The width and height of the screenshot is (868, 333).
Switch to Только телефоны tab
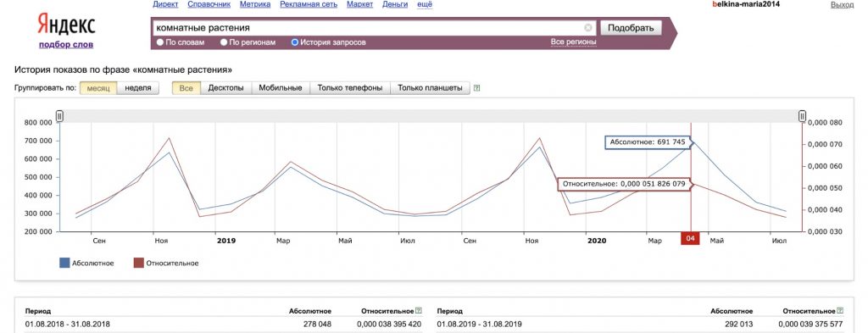coord(350,88)
